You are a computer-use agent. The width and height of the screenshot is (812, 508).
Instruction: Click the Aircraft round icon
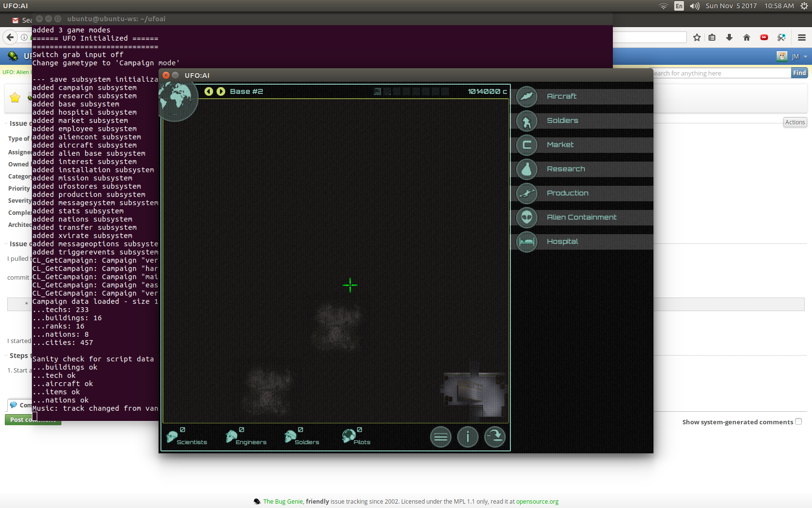click(x=527, y=96)
